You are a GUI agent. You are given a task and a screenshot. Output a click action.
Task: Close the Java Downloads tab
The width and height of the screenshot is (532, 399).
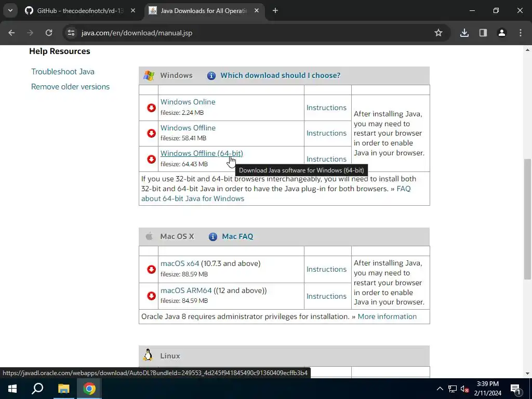point(257,11)
